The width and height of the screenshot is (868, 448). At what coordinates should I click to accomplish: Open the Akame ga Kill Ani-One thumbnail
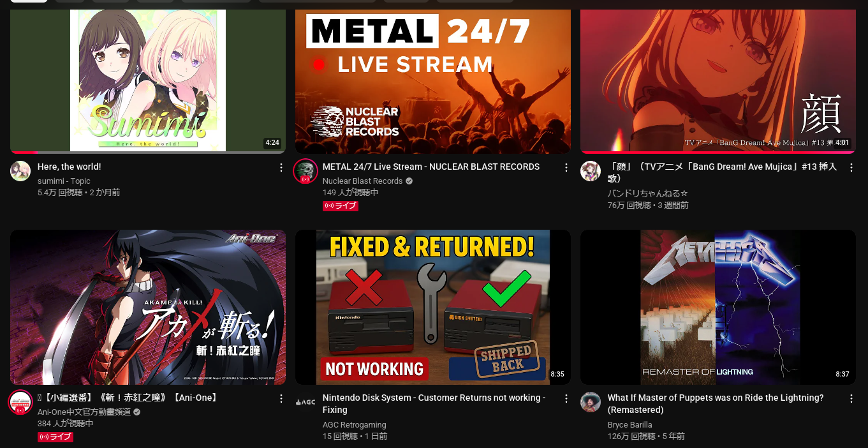click(148, 307)
